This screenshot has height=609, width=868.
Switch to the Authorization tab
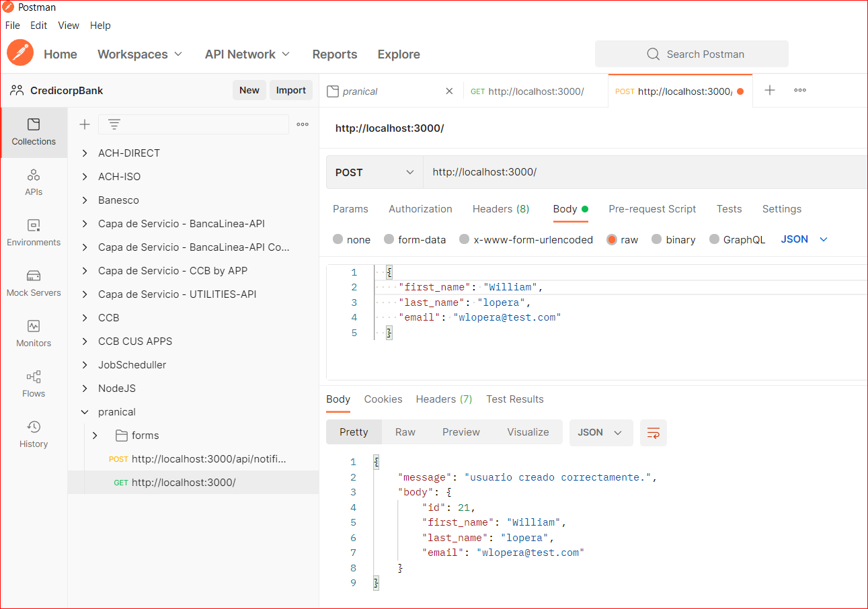(x=420, y=209)
